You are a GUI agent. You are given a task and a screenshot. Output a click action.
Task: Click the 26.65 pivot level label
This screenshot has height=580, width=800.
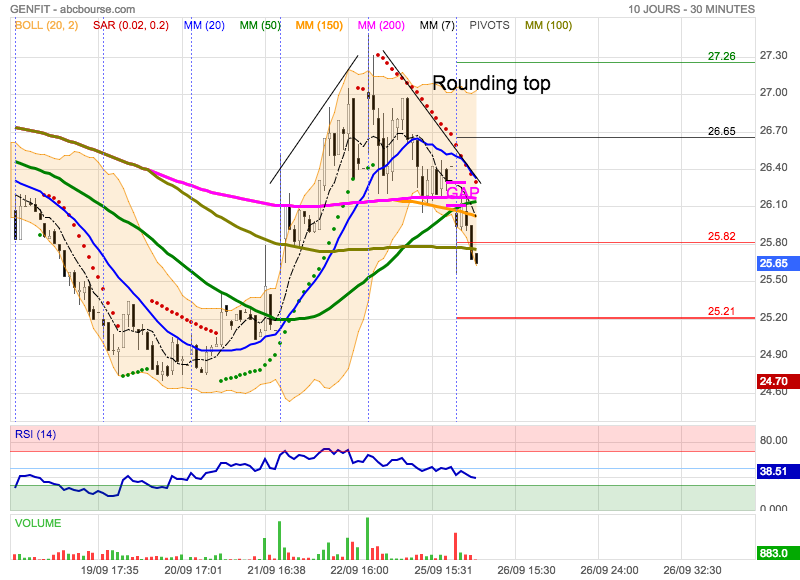(721, 131)
